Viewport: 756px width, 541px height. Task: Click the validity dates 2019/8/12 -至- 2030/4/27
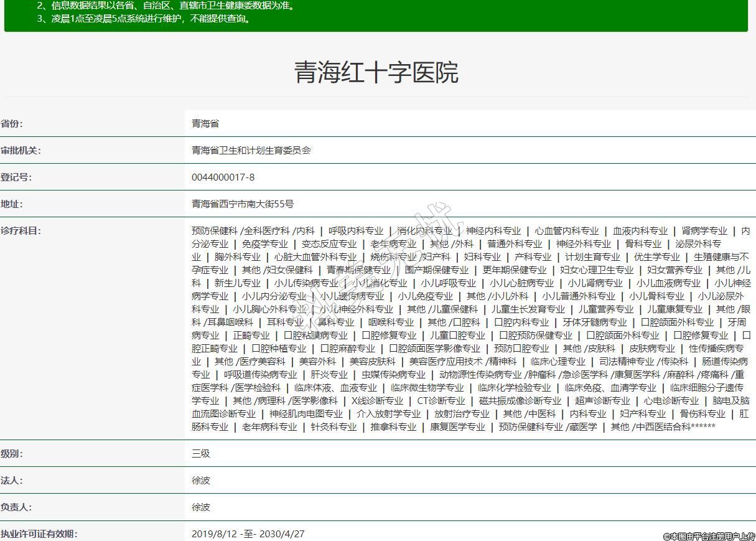[248, 534]
